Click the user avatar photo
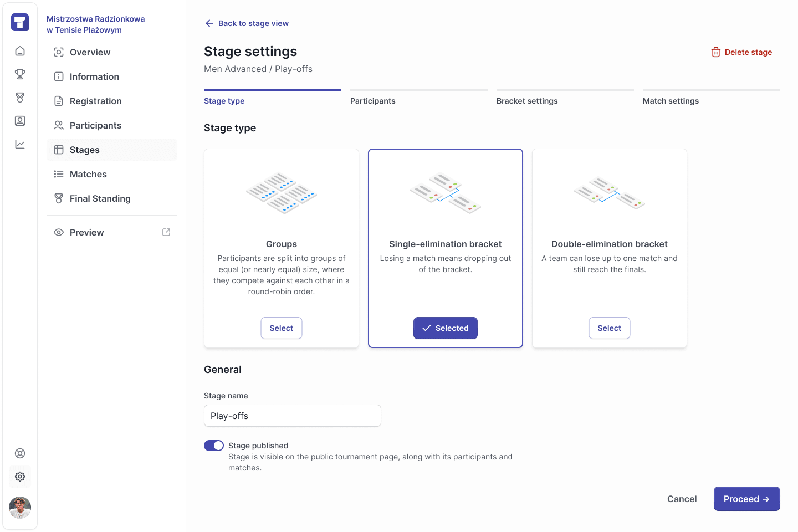The width and height of the screenshot is (798, 532). 20,508
